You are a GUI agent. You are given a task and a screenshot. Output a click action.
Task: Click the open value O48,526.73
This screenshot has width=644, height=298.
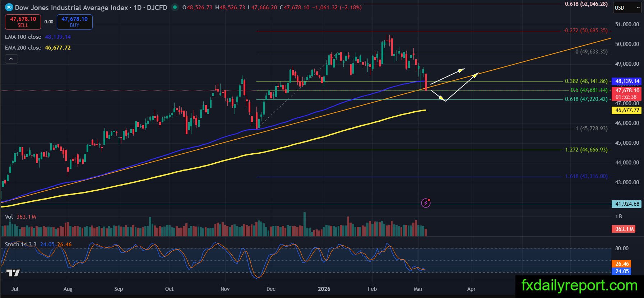point(198,8)
